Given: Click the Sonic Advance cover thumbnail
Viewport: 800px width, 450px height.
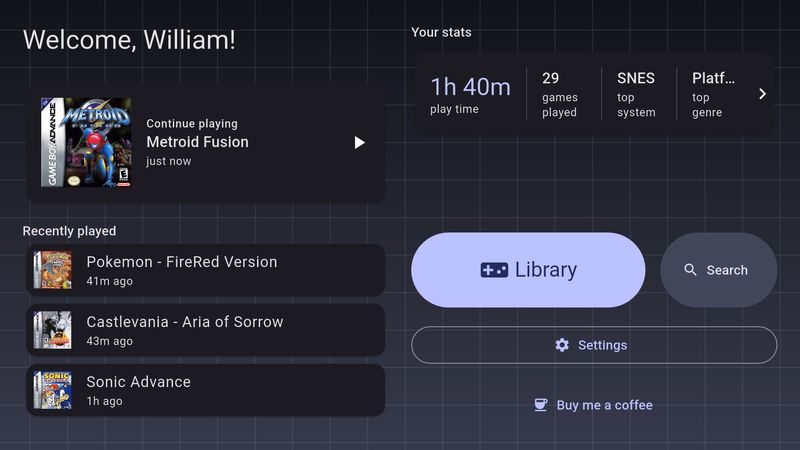Looking at the screenshot, I should point(53,390).
